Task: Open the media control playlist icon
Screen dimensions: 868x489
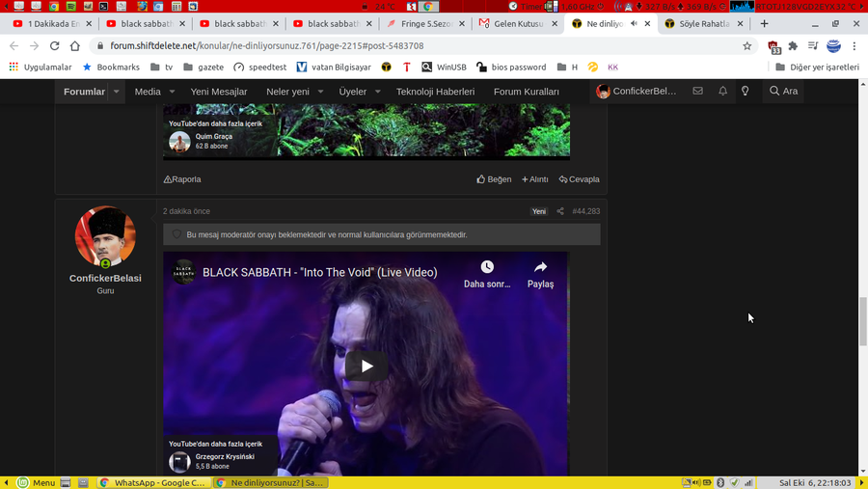Action: coord(813,46)
